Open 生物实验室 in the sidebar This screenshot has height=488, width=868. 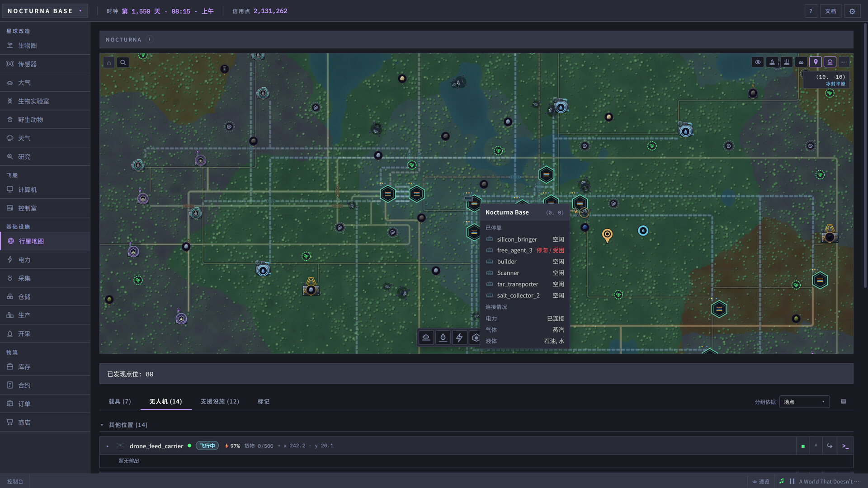click(x=45, y=101)
